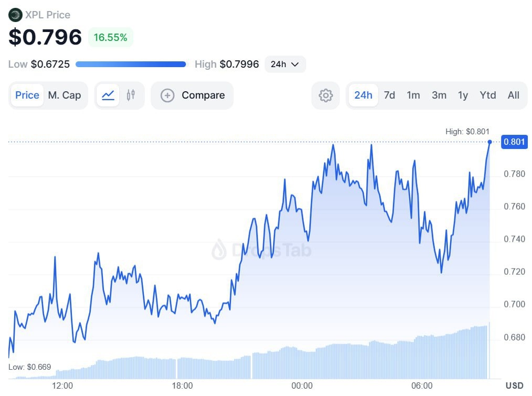Switch to line chart view
The height and width of the screenshot is (396, 532).
coord(108,95)
